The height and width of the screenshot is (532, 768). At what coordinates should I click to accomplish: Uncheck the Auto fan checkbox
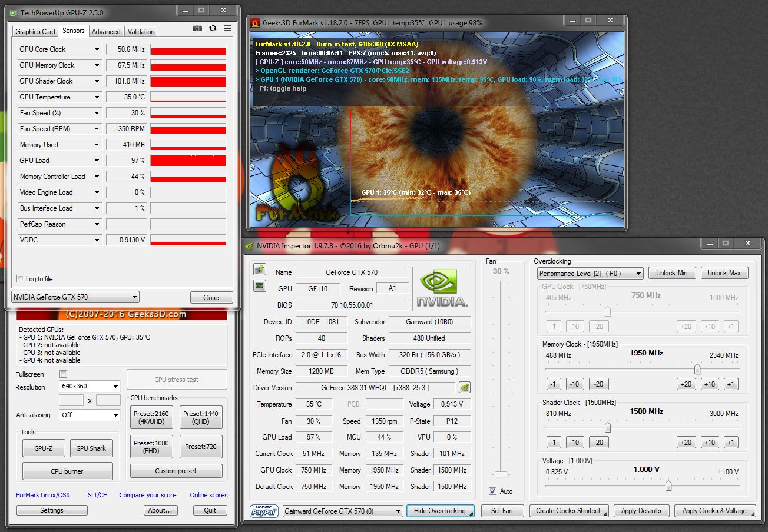pyautogui.click(x=492, y=491)
